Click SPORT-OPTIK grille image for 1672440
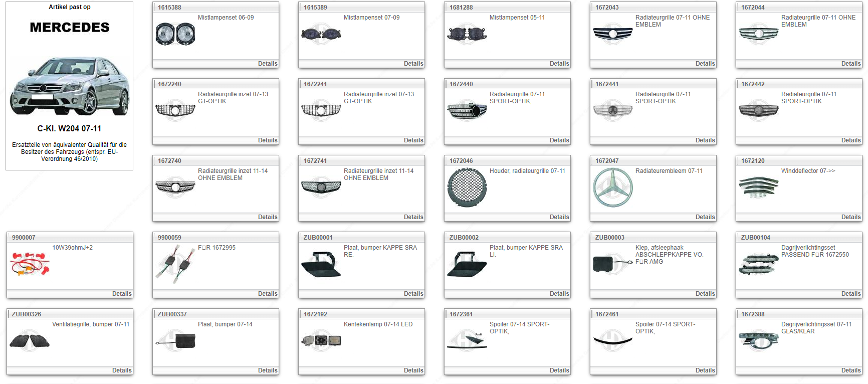The width and height of the screenshot is (868, 384). [x=467, y=111]
